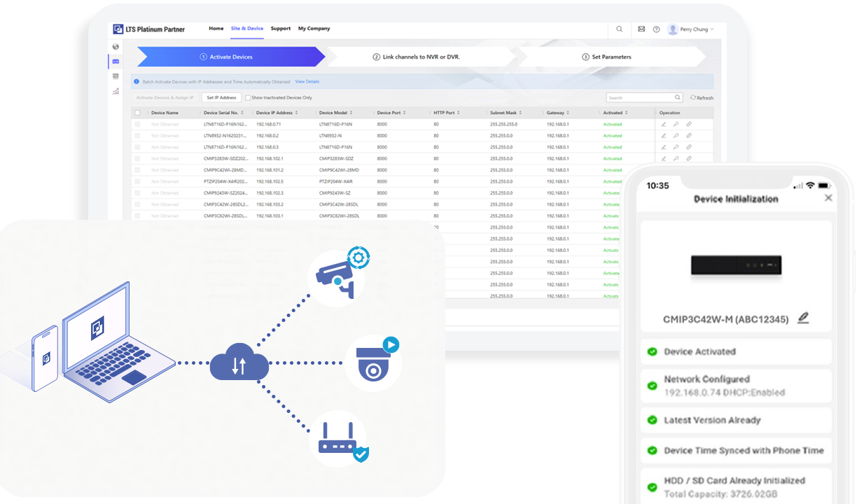Toggle Show Inactivated Devices Only checkbox
Screen dimensions: 857x504
248,98
